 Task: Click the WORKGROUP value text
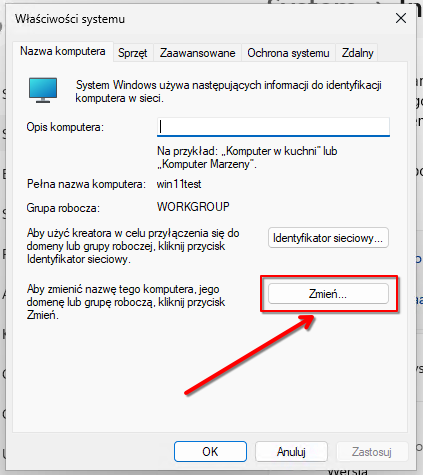coord(193,207)
